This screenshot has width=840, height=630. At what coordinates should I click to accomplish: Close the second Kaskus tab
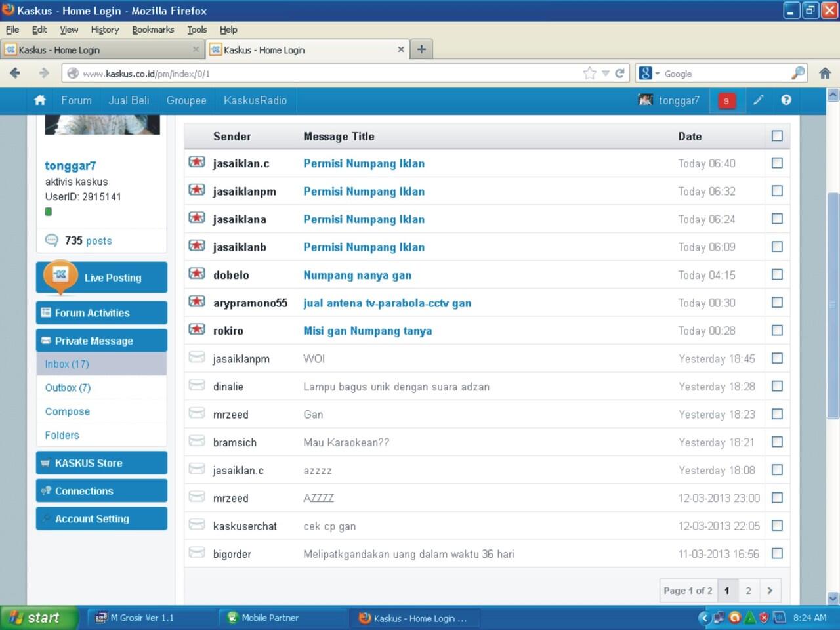(401, 49)
